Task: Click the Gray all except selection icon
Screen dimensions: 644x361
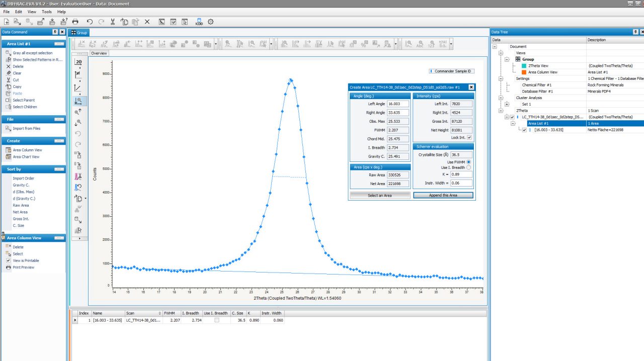Action: coord(8,53)
